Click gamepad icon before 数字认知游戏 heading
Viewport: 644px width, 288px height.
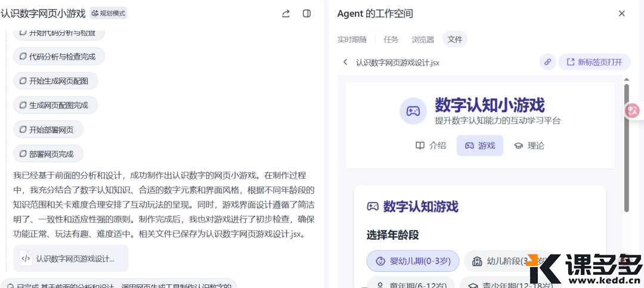(x=373, y=206)
